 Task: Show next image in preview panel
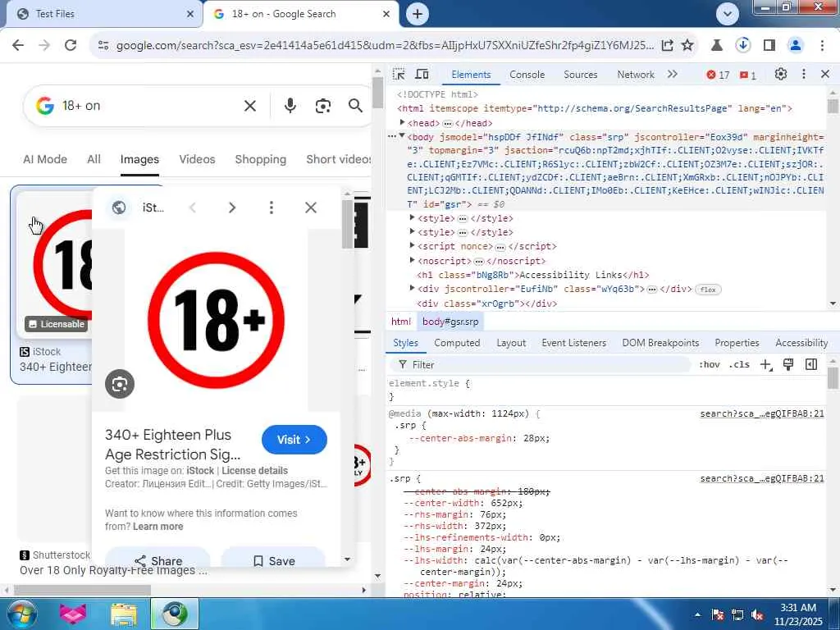tap(232, 208)
